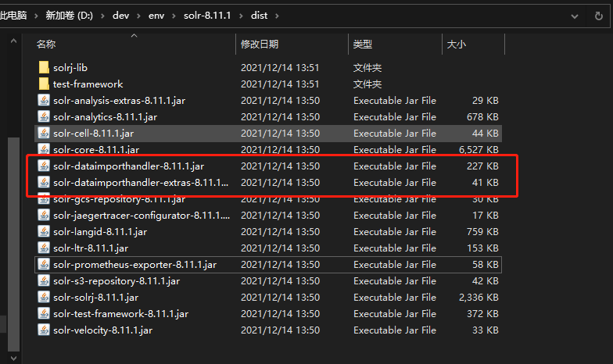Go to the solr-8.11.1 breadcrumb segment
This screenshot has width=613, height=364.
click(x=207, y=16)
